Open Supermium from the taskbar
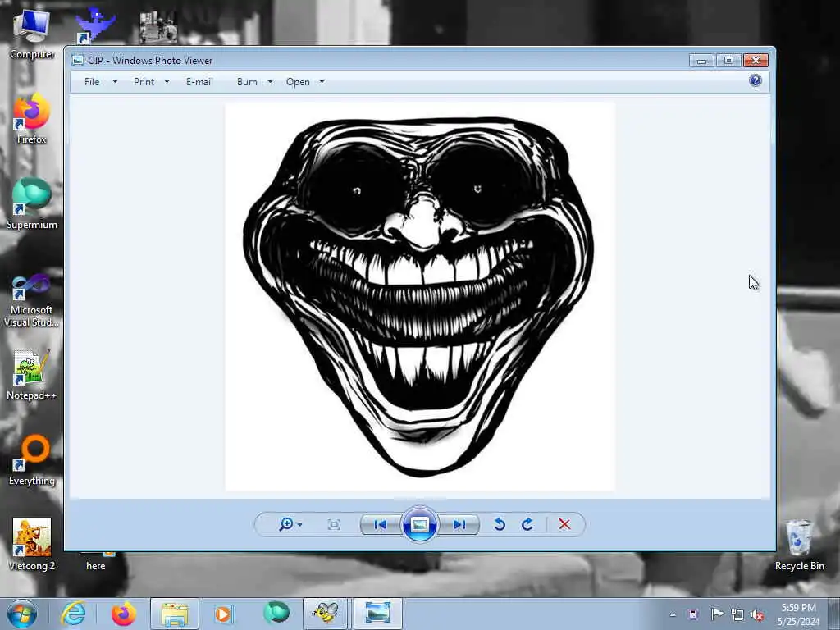The width and height of the screenshot is (840, 630). point(276,613)
